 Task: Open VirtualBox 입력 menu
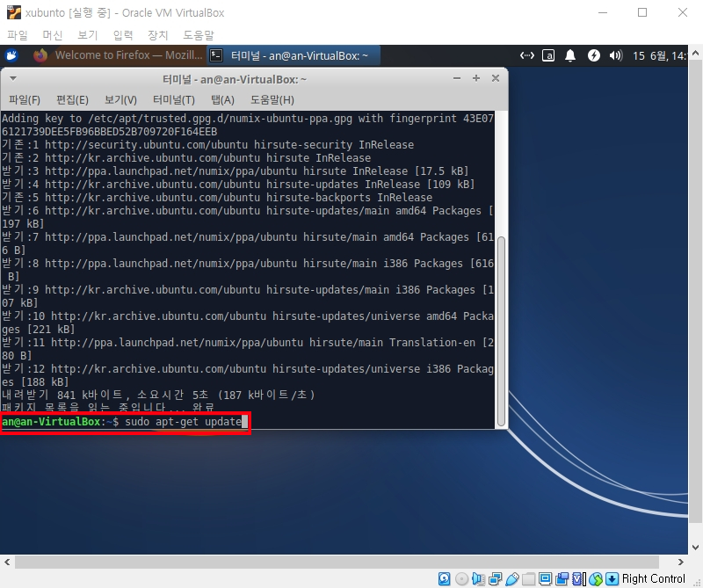[x=123, y=35]
